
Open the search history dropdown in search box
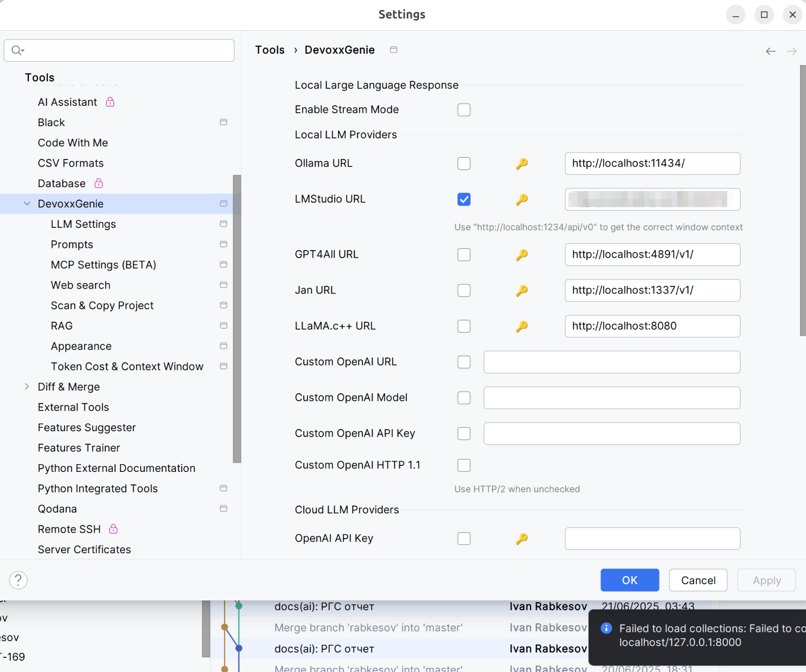[18, 50]
